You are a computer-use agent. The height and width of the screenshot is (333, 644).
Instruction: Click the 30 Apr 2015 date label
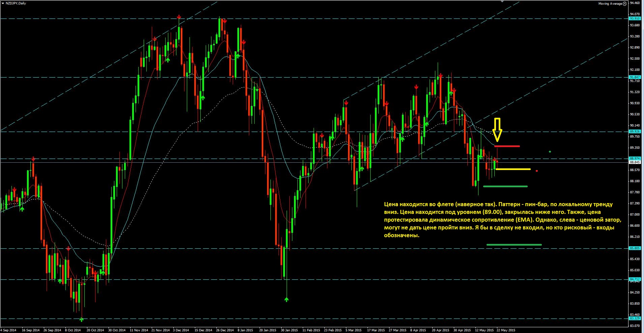pyautogui.click(x=462, y=330)
